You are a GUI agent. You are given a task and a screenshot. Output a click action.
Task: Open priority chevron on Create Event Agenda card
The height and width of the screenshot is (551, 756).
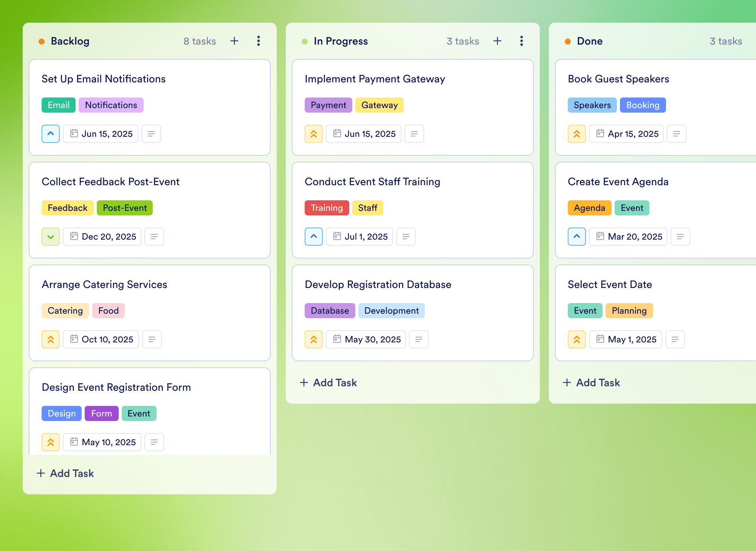pos(577,237)
